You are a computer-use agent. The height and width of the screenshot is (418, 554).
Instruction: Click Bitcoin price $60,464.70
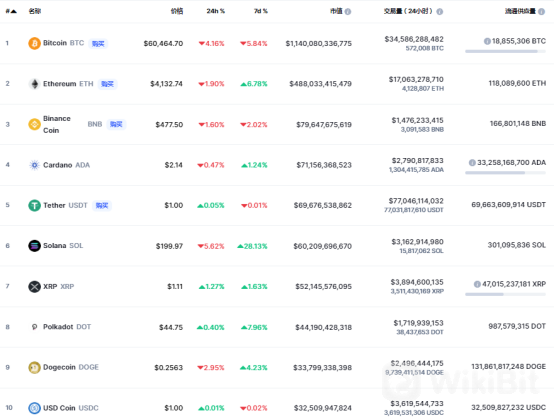click(163, 43)
